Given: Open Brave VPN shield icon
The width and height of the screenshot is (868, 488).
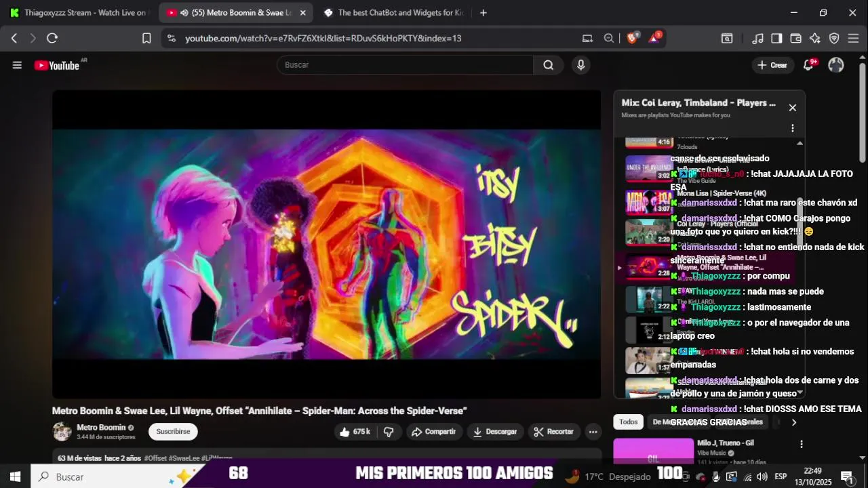Looking at the screenshot, I should point(834,39).
